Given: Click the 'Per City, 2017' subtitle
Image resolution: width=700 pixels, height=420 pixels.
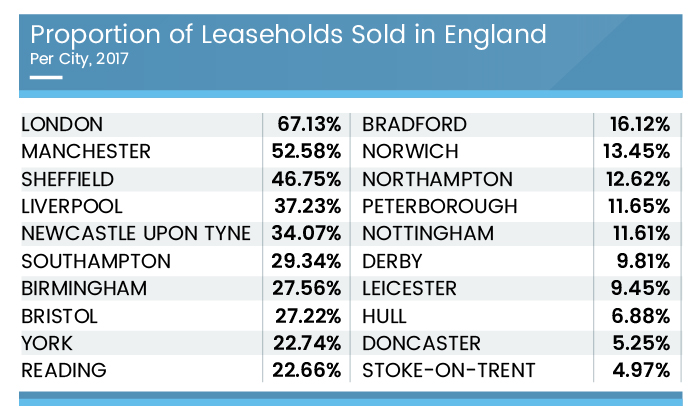Looking at the screenshot, I should pos(79,58).
